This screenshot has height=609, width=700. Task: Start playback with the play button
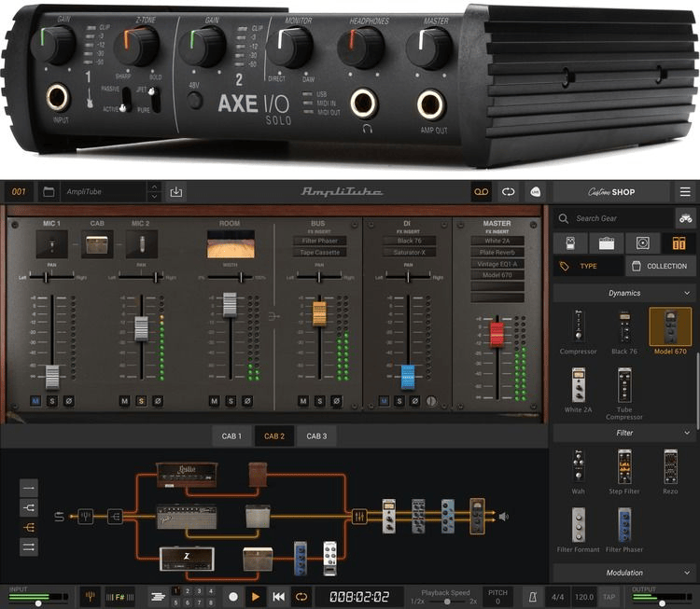(x=256, y=597)
